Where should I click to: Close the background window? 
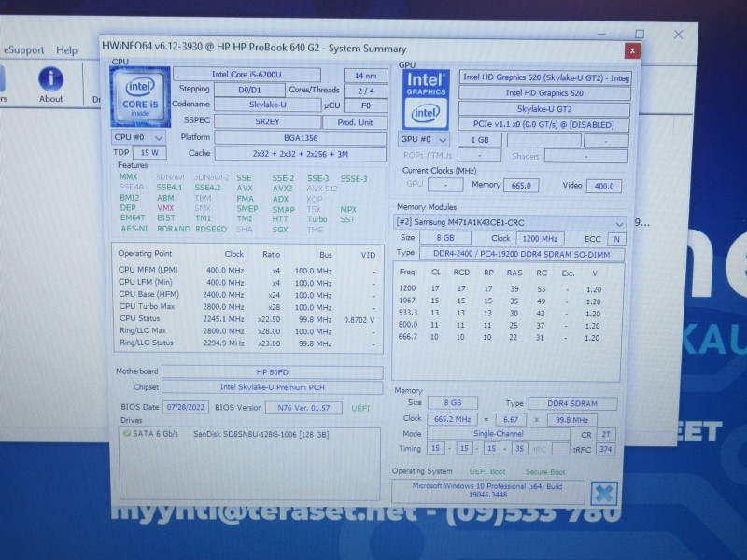coord(679,35)
